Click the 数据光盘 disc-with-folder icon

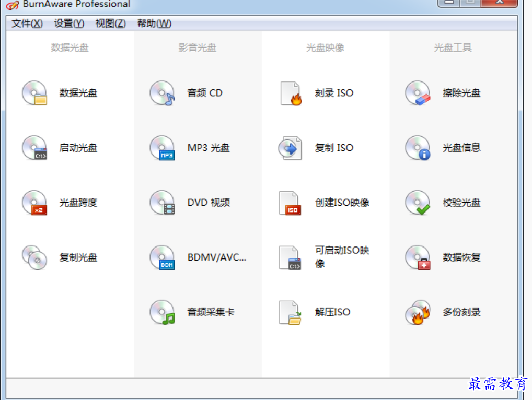(34, 93)
